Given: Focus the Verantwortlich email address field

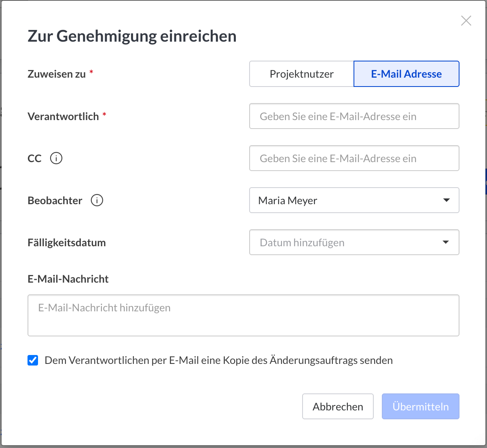Looking at the screenshot, I should tap(354, 116).
